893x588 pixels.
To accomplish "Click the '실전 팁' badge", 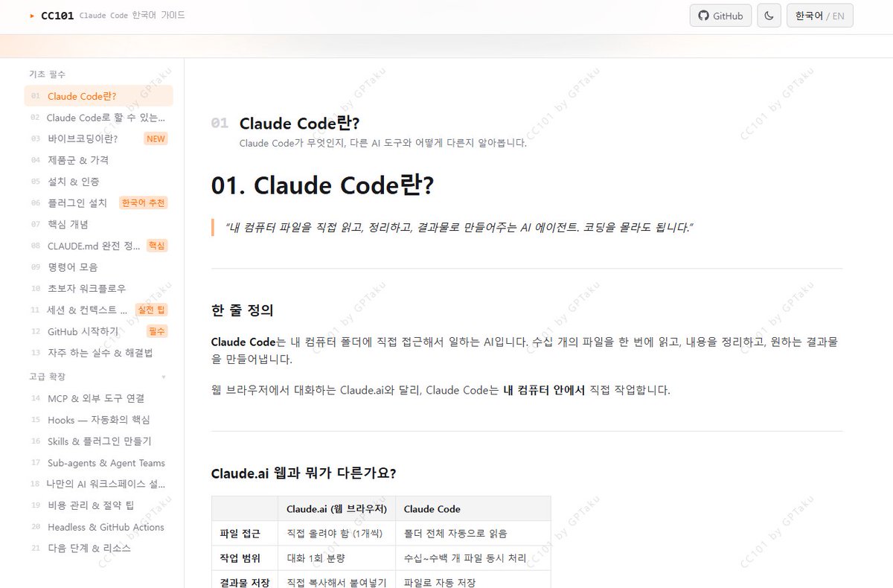I will pyautogui.click(x=151, y=310).
